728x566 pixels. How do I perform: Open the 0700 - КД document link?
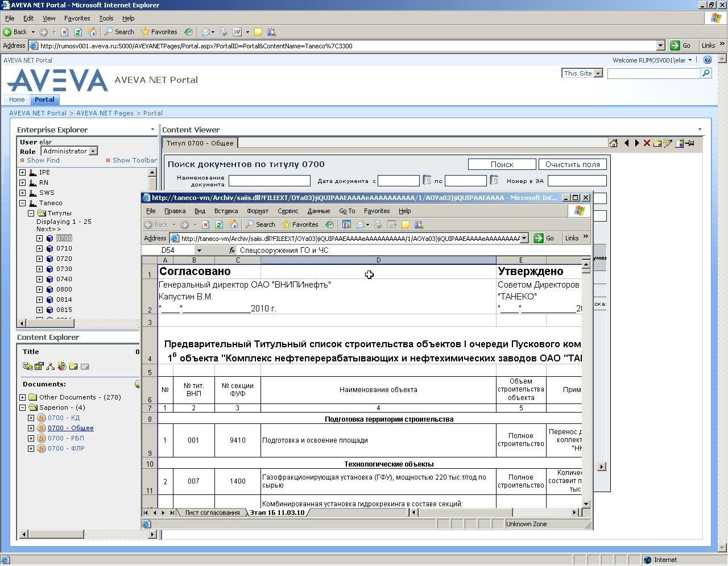64,418
